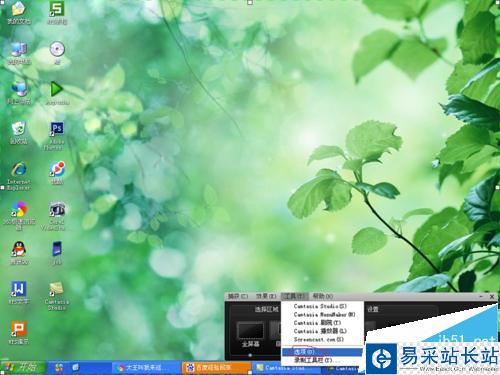The width and height of the screenshot is (500, 375).
Task: Open the WPS Writer shortcut
Action: click(x=19, y=293)
